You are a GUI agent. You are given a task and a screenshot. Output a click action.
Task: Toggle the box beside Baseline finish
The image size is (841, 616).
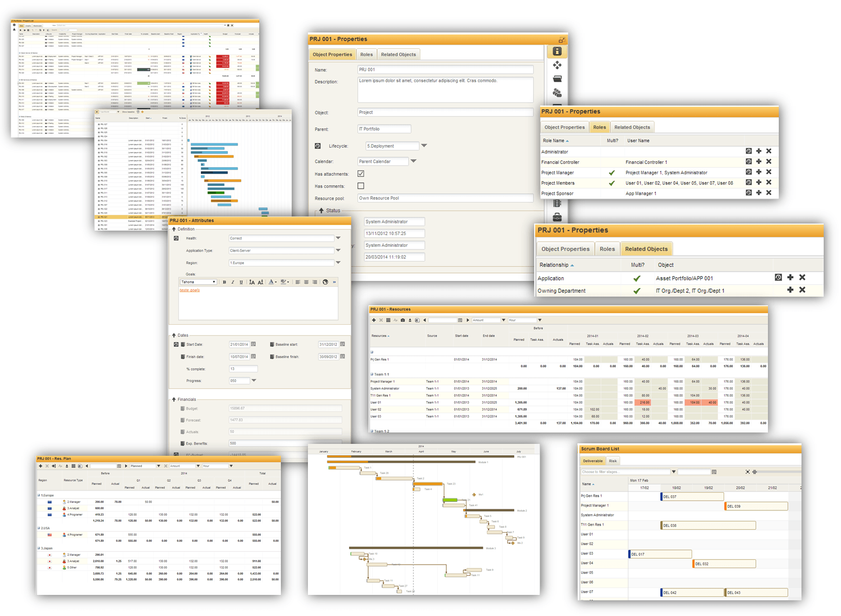pos(272,356)
